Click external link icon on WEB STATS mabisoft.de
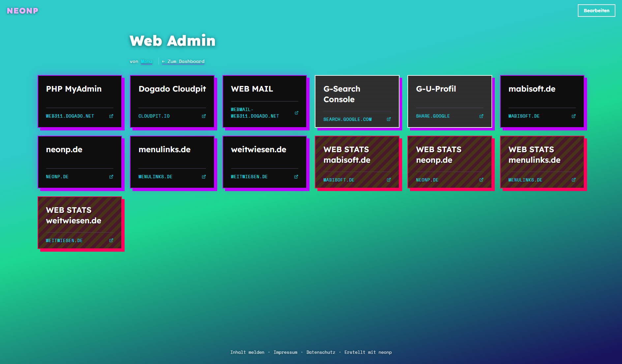The image size is (622, 364). [389, 180]
